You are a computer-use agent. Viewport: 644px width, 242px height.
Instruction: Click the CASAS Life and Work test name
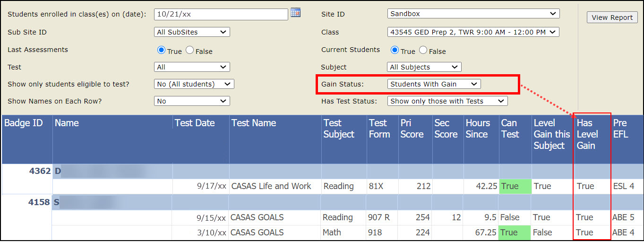click(x=271, y=186)
